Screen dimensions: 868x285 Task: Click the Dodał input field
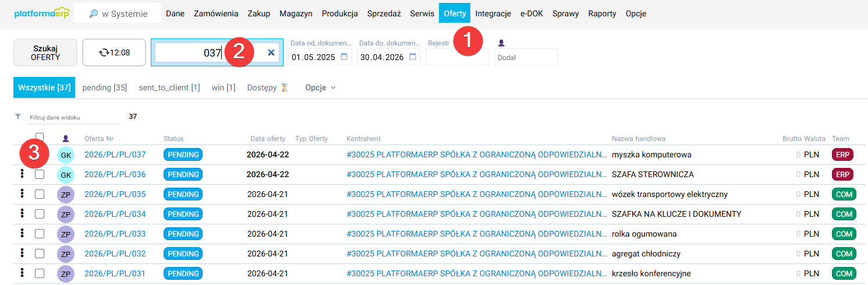tap(526, 57)
